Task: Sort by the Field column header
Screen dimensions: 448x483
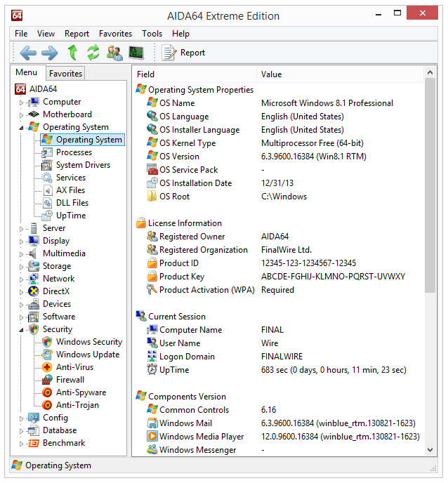Action: click(195, 74)
